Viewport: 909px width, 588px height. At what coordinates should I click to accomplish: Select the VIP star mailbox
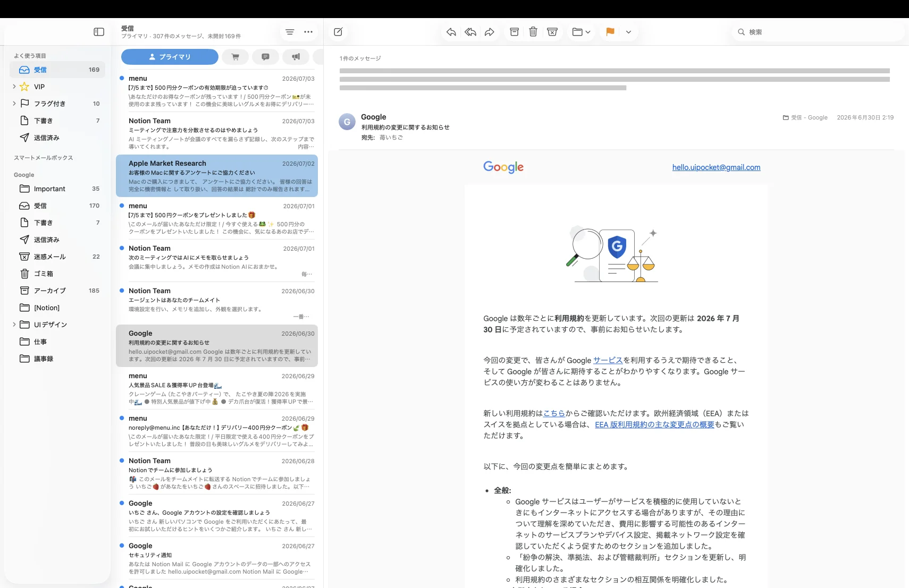tap(57, 87)
